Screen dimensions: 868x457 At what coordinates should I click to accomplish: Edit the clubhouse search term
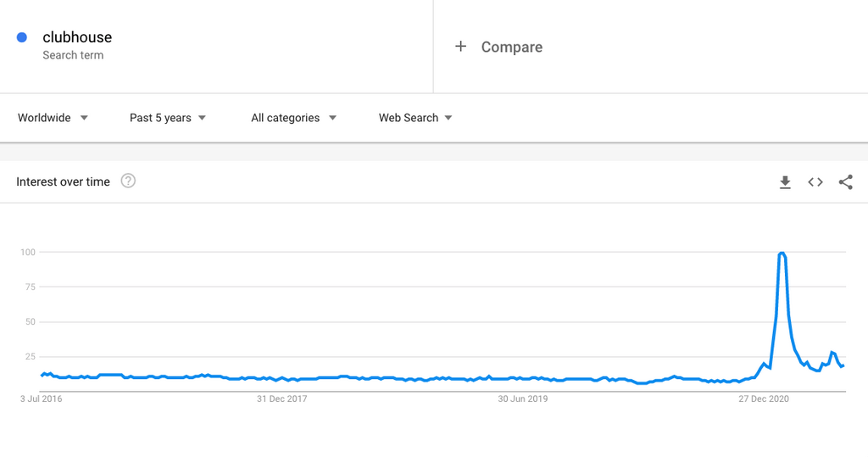(x=77, y=37)
